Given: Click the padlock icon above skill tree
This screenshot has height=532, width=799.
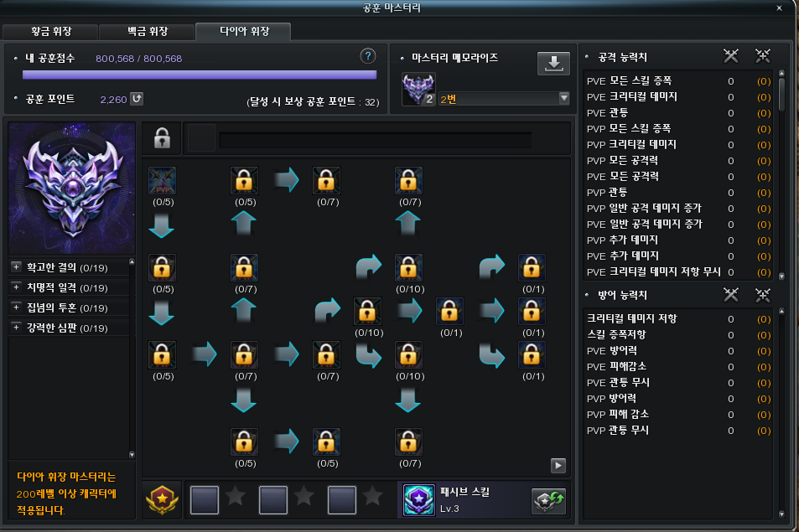Looking at the screenshot, I should [x=162, y=138].
